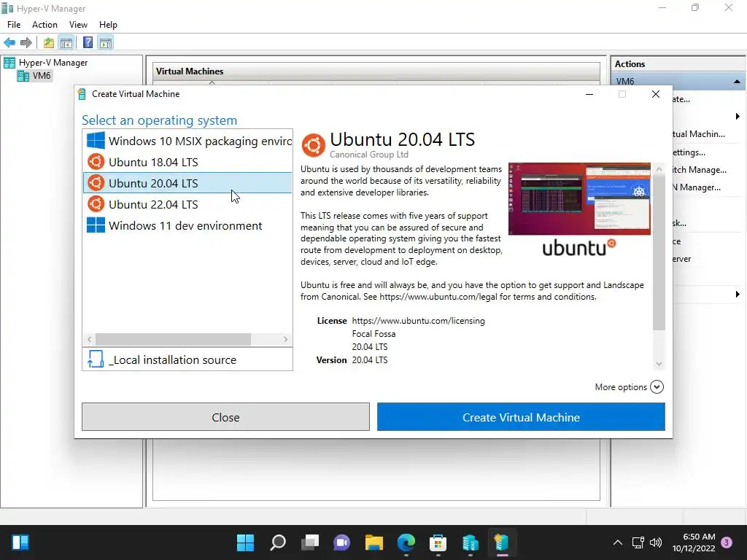The height and width of the screenshot is (560, 747).
Task: Open the File menu
Action: pos(14,25)
